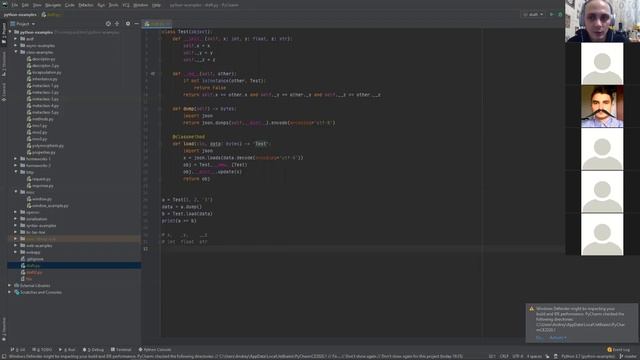
Task: Open the Event Log
Action: [618, 349]
